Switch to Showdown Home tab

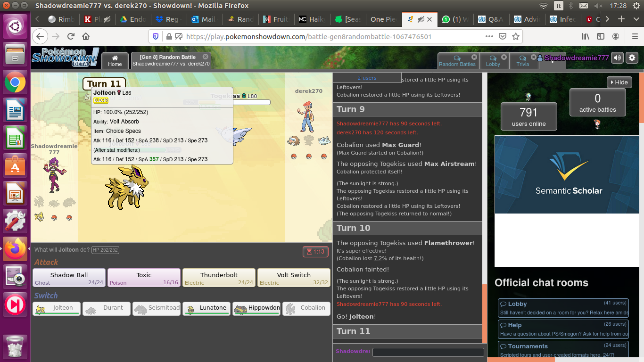click(x=115, y=61)
